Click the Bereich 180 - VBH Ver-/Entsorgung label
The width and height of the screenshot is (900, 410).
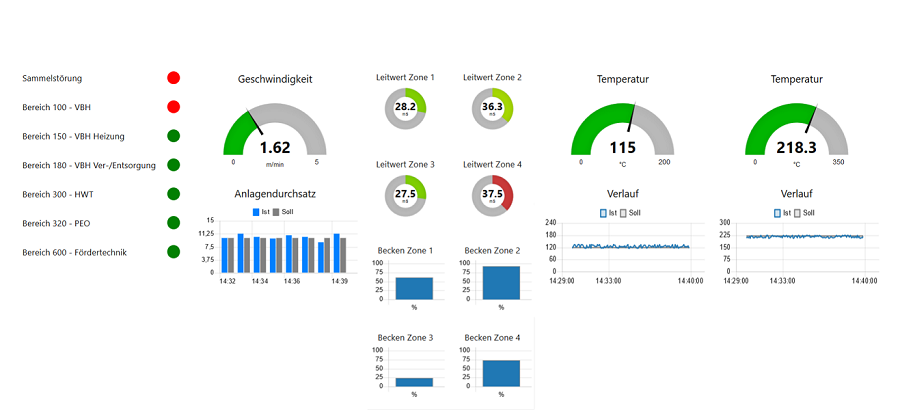(89, 165)
